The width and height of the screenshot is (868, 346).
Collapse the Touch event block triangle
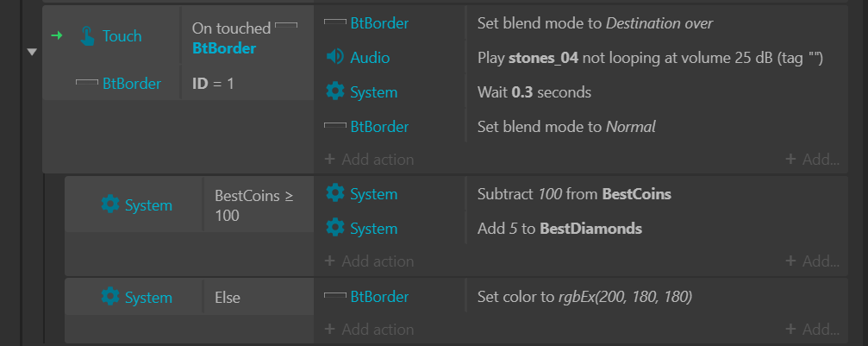click(32, 52)
